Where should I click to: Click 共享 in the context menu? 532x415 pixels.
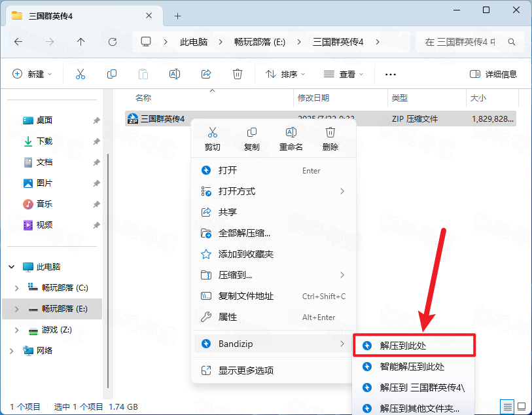pyautogui.click(x=274, y=213)
